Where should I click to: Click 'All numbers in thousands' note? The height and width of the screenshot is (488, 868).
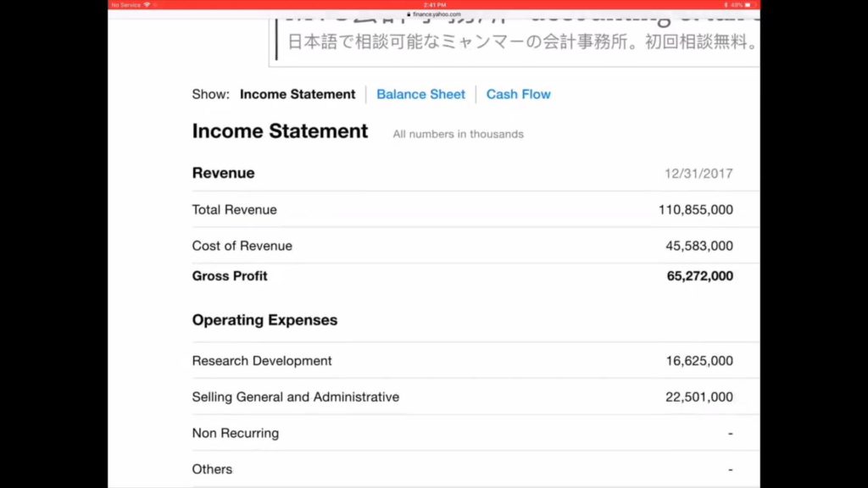(x=458, y=134)
